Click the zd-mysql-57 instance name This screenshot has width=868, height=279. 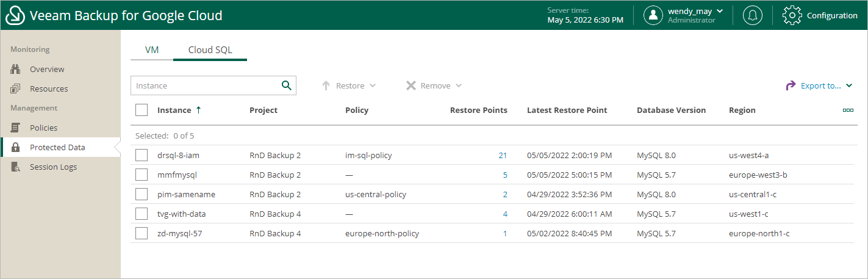click(x=179, y=233)
